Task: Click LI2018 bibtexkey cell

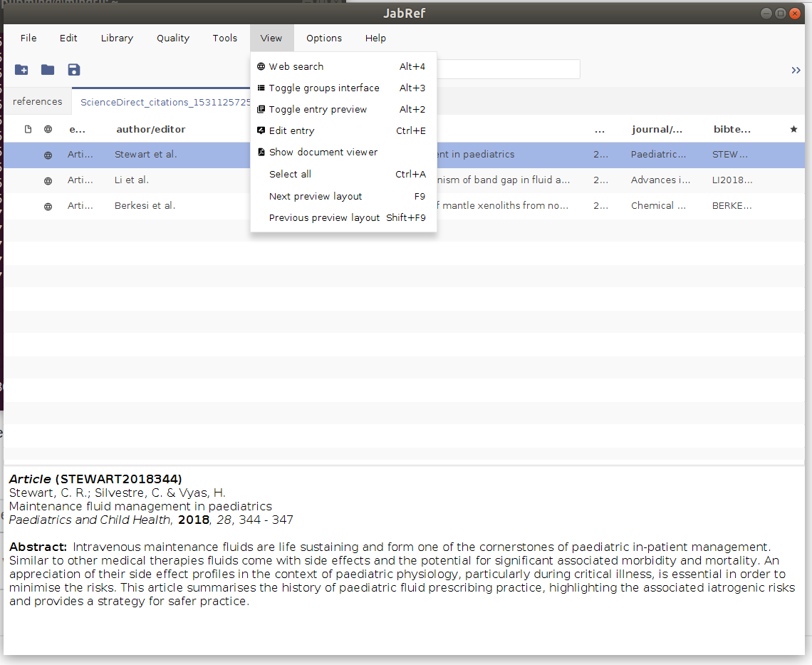Action: 732,180
